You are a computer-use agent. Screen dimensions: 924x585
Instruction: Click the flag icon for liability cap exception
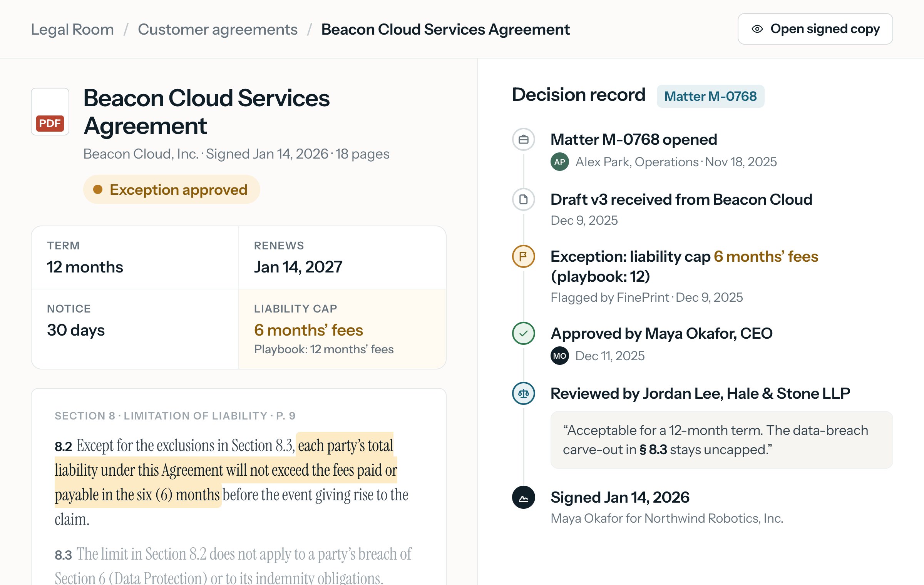tap(524, 256)
